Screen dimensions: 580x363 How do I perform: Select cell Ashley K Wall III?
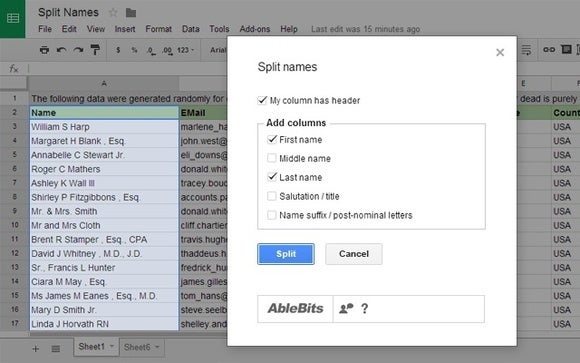click(104, 183)
